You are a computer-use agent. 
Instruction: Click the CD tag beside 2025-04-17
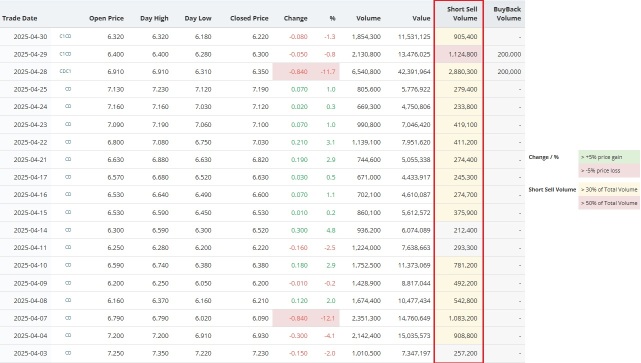click(68, 177)
